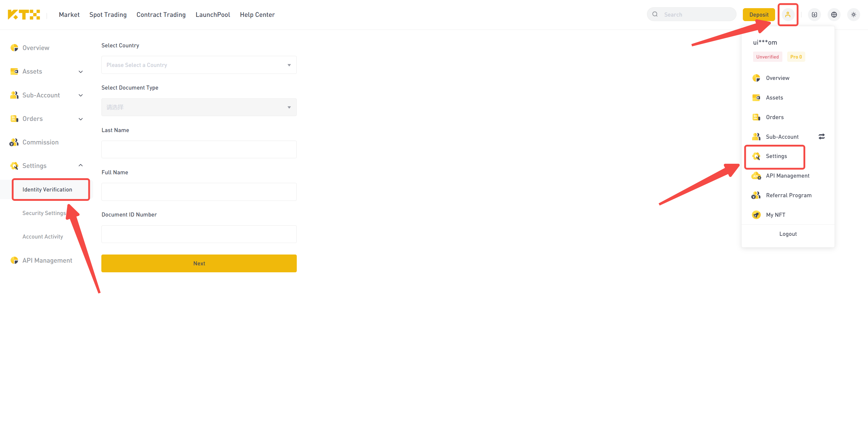Click the My NFT rocket icon
The image size is (868, 427).
click(756, 215)
